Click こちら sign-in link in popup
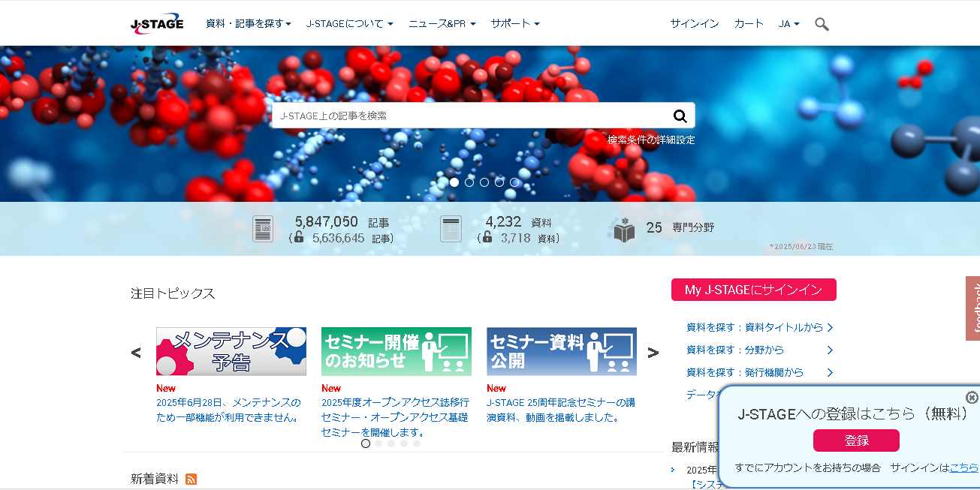The width and height of the screenshot is (980, 490). click(964, 467)
